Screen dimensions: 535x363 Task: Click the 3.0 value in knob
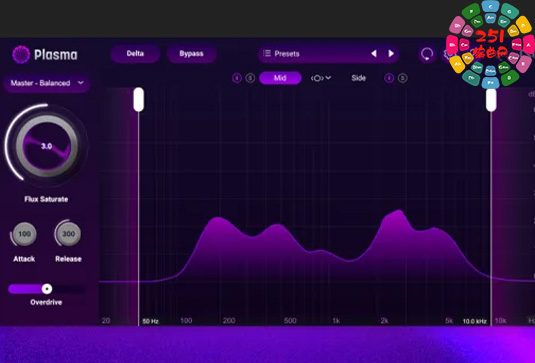pos(46,146)
